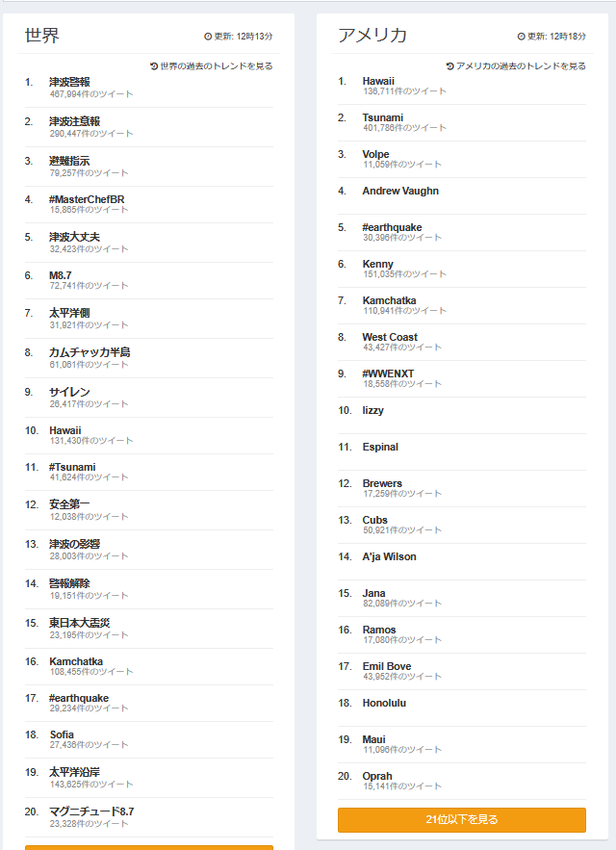Viewport: 616px width, 850px height.
Task: Click the 21位以下を見る orange button
Action: (x=462, y=819)
